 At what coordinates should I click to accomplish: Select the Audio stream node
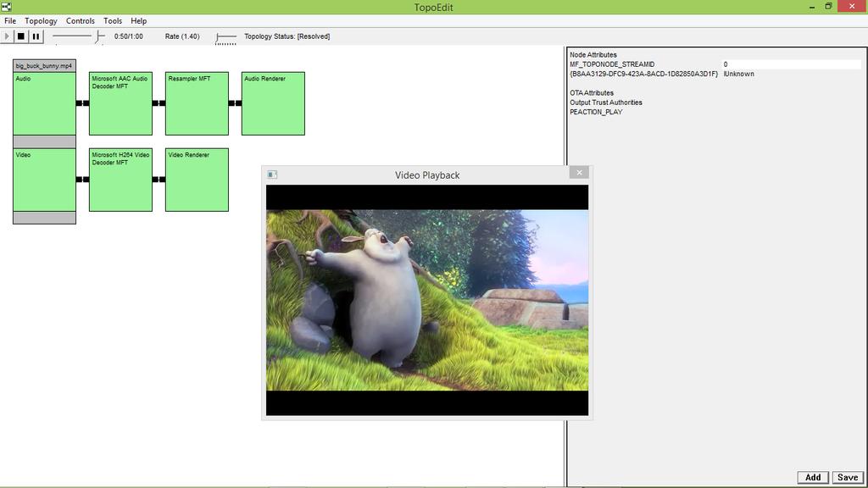[44, 103]
